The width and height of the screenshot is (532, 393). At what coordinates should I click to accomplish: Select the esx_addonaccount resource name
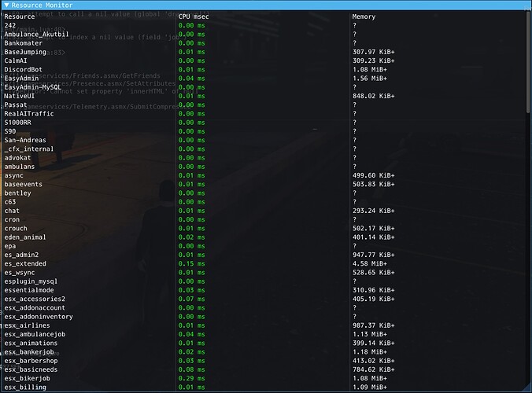coord(35,307)
